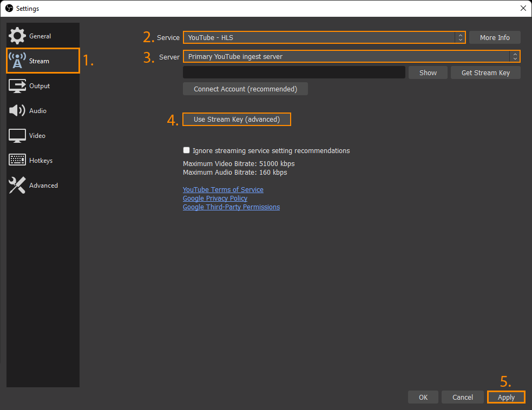Open the Hotkeys settings section

tap(43, 161)
